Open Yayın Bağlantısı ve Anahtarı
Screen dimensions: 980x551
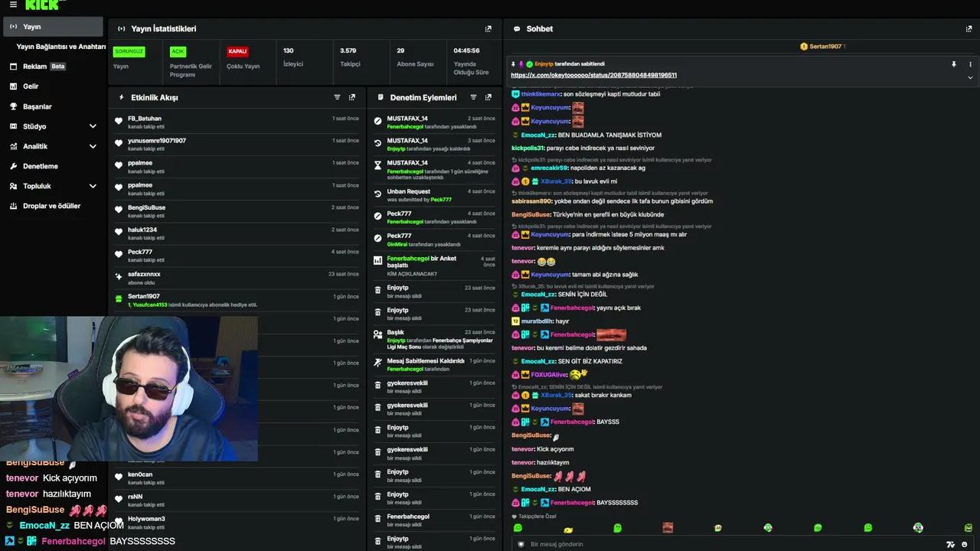coord(60,47)
